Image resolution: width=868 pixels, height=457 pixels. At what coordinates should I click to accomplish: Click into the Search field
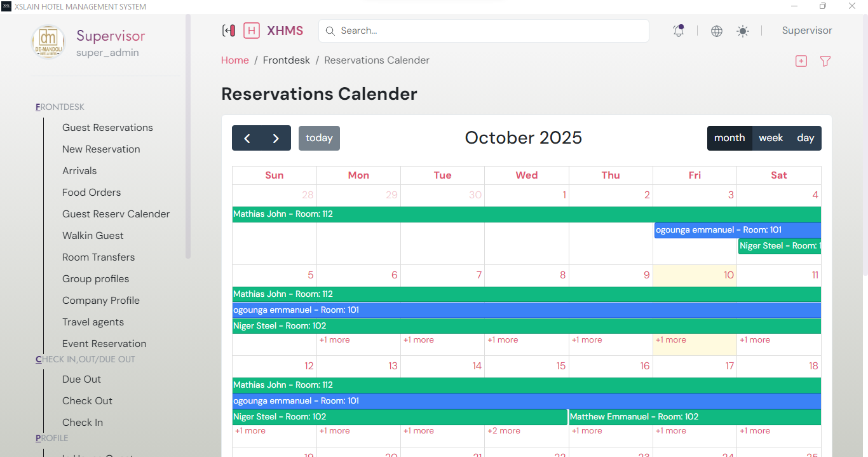(x=489, y=31)
